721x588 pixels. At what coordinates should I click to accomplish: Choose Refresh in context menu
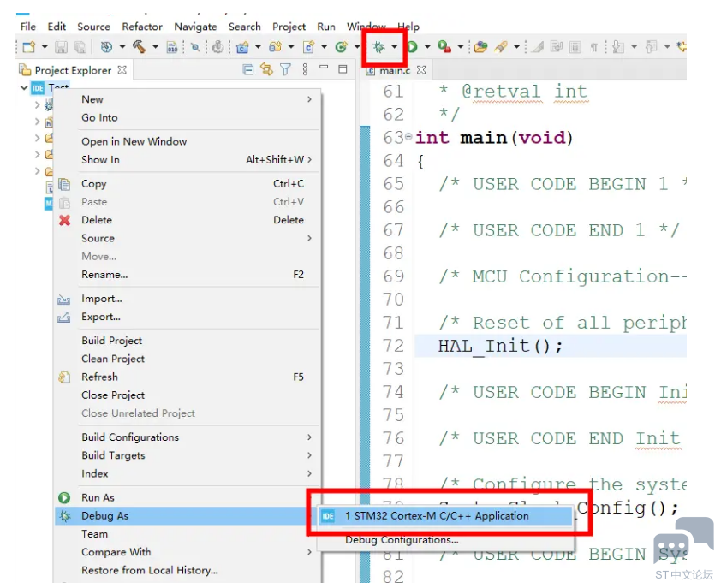186,377
